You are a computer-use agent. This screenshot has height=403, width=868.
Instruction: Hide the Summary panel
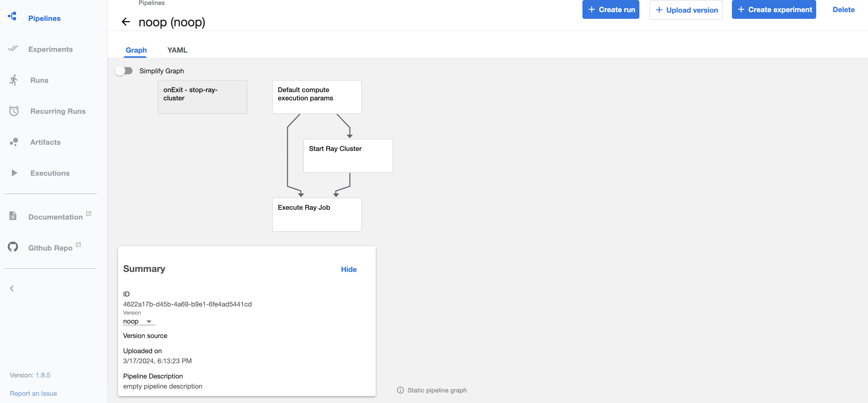point(349,269)
